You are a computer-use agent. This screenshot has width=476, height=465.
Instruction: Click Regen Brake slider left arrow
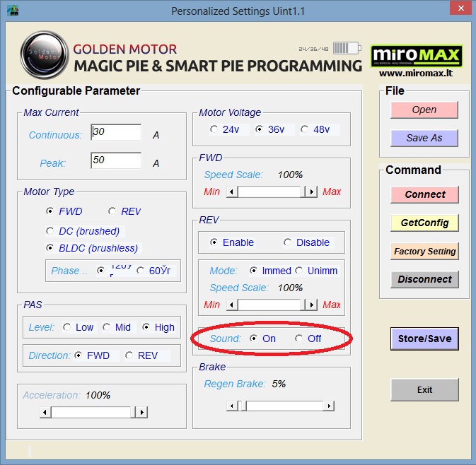point(231,406)
